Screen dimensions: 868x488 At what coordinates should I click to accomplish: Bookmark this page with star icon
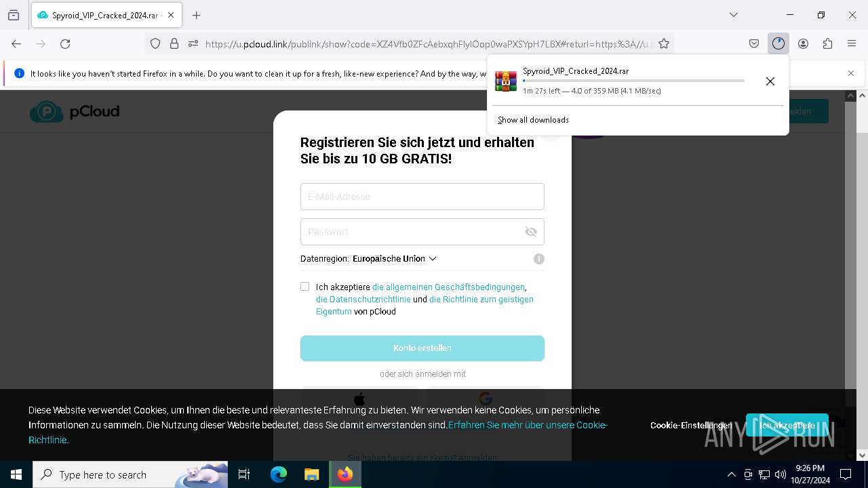pos(664,43)
